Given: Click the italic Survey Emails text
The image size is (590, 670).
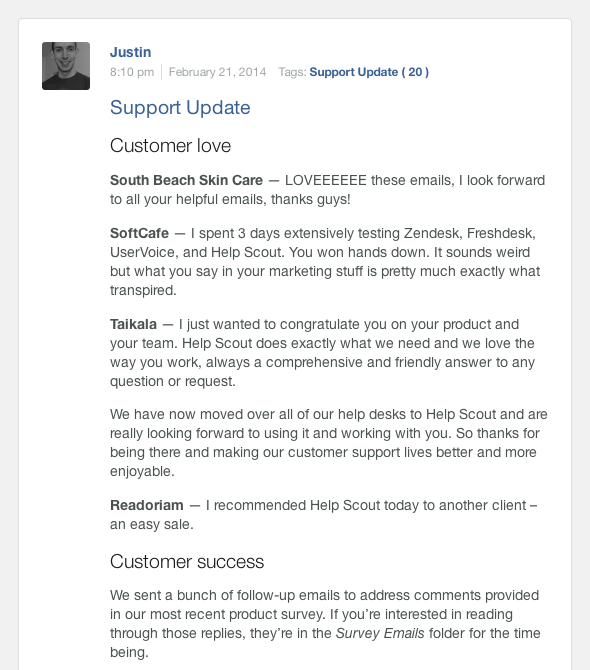Looking at the screenshot, I should click(380, 633).
